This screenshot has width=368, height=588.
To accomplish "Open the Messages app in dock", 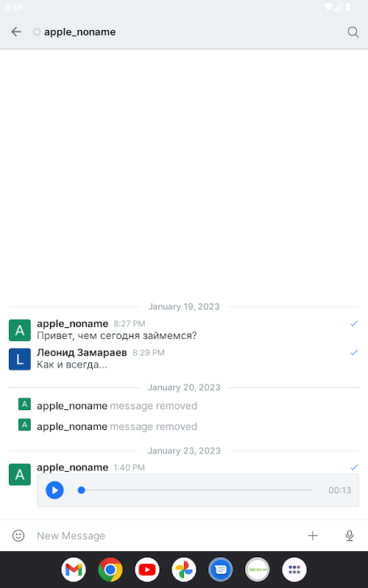I will 221,570.
